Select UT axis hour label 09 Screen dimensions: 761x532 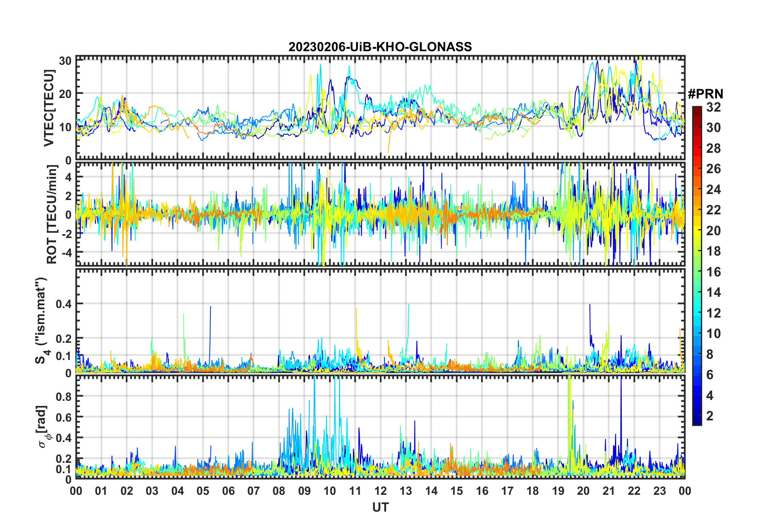click(x=304, y=491)
